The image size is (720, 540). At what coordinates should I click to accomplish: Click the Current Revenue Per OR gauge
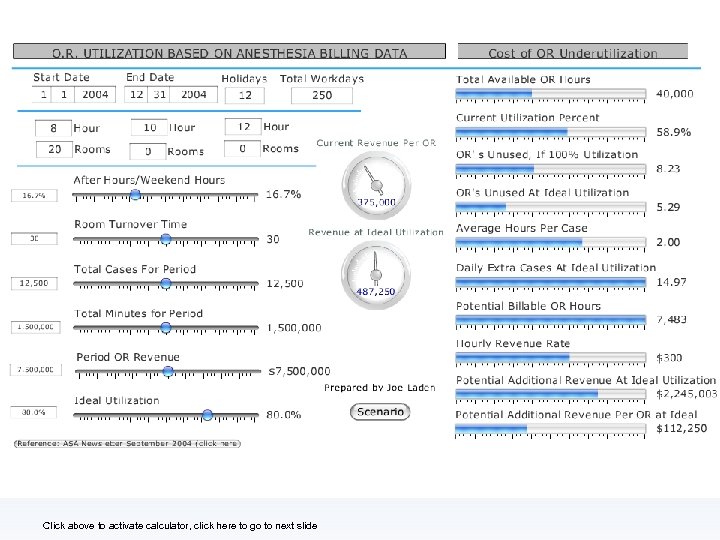(x=376, y=186)
